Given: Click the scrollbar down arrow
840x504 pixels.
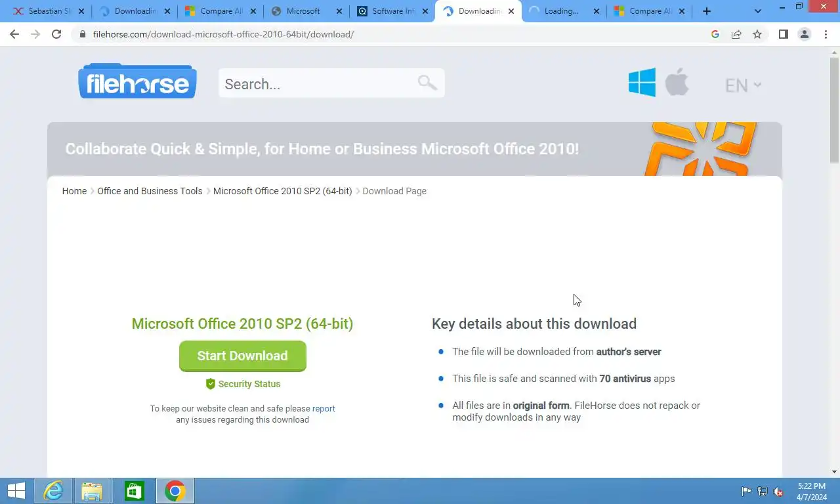Looking at the screenshot, I should click(x=834, y=472).
